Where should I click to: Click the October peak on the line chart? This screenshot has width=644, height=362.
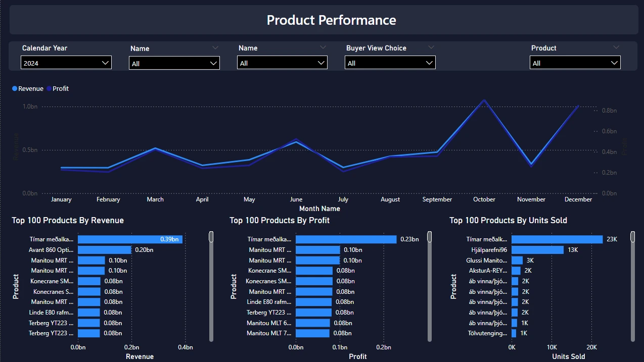pos(484,100)
